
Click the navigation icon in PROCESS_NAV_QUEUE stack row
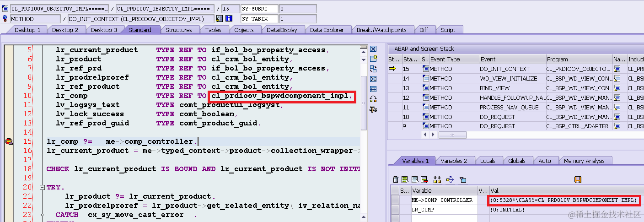pyautogui.click(x=617, y=107)
